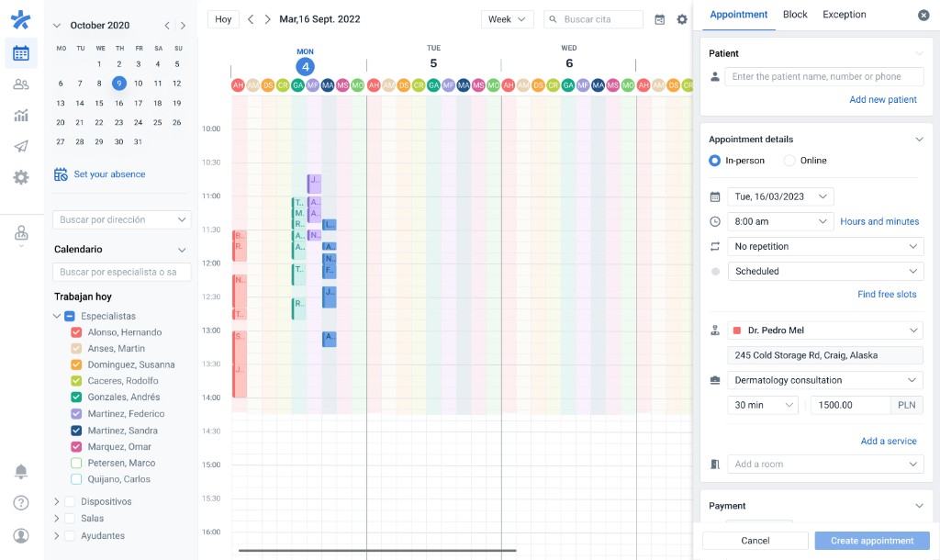Switch to the Appointment tab
This screenshot has width=940, height=560.
click(739, 15)
